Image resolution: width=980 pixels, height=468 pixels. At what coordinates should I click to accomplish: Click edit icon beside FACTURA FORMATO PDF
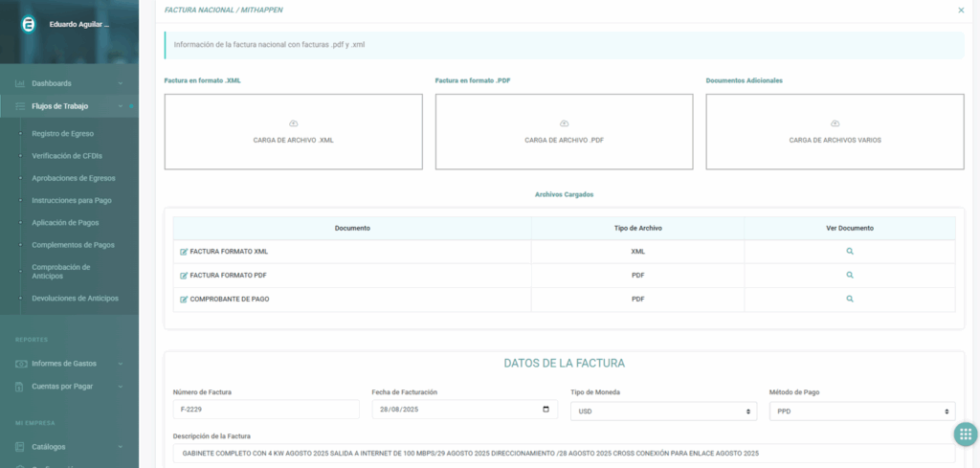184,276
